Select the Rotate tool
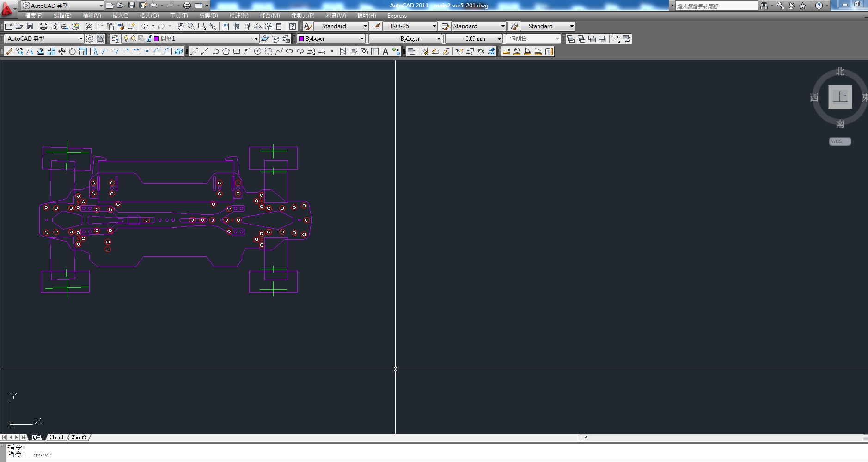This screenshot has width=868, height=462. coord(73,51)
